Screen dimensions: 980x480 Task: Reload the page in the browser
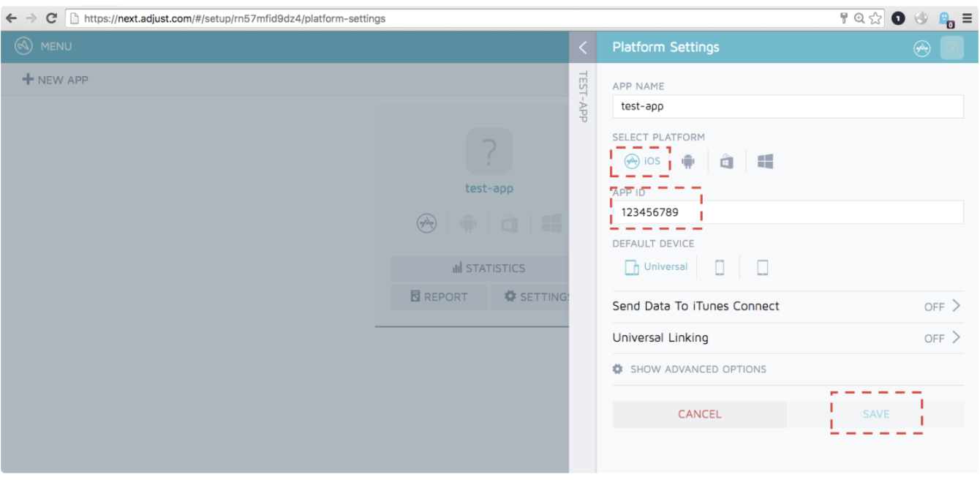click(x=51, y=18)
